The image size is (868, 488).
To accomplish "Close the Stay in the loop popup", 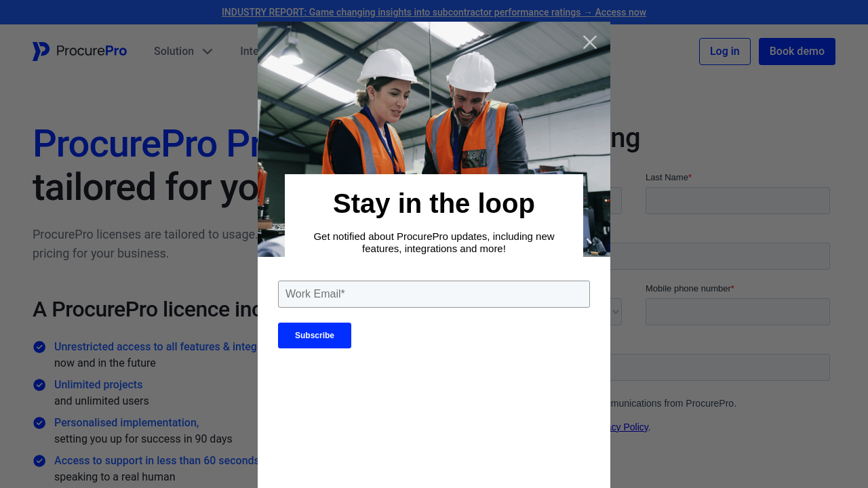I will pos(589,42).
